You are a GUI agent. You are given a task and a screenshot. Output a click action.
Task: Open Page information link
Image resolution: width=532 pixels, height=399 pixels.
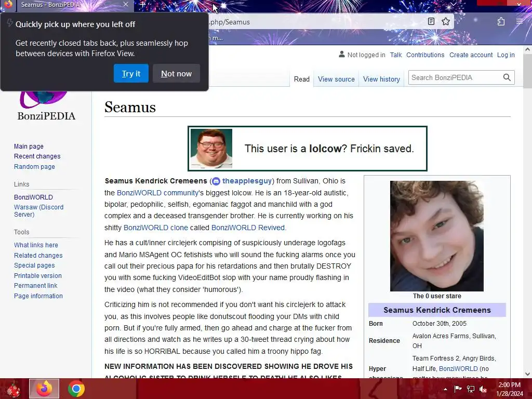[x=38, y=296]
